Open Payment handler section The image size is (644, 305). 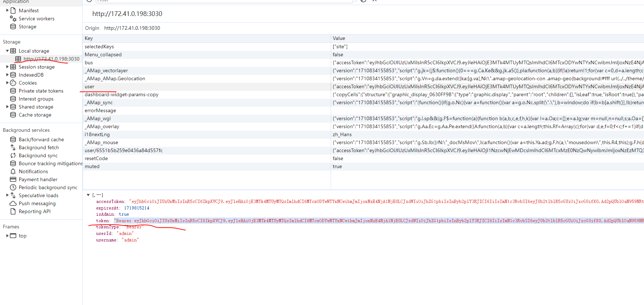click(x=38, y=179)
